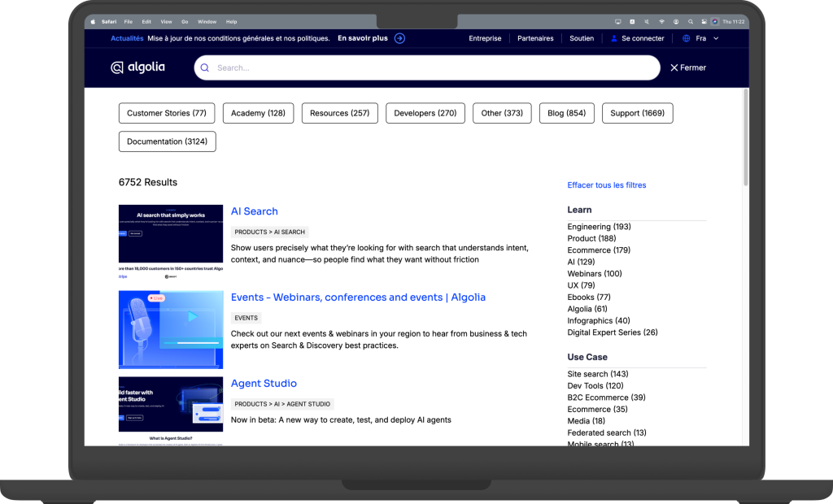
Task: Open the Apple menu
Action: 93,21
